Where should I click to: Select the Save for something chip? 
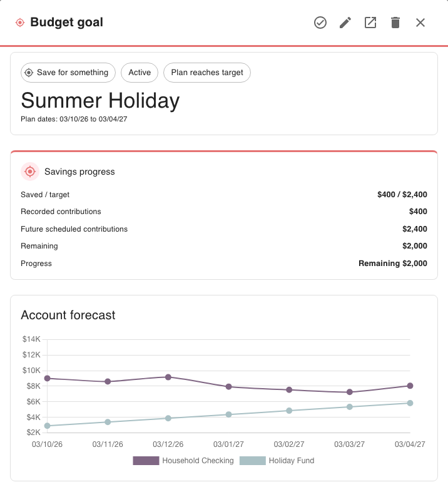[x=68, y=73]
